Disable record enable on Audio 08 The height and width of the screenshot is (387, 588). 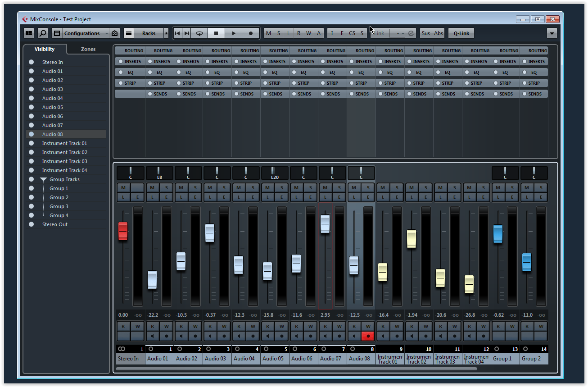[x=368, y=336]
